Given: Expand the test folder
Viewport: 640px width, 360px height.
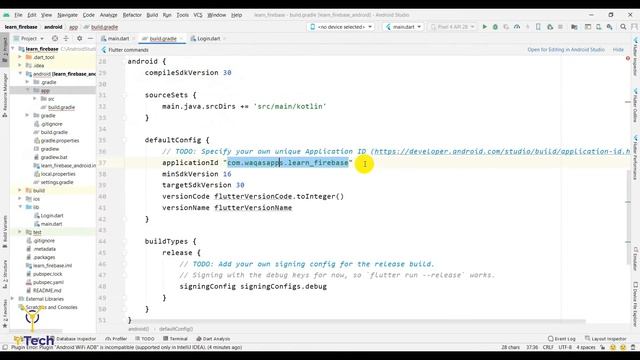Looking at the screenshot, I should point(20,232).
